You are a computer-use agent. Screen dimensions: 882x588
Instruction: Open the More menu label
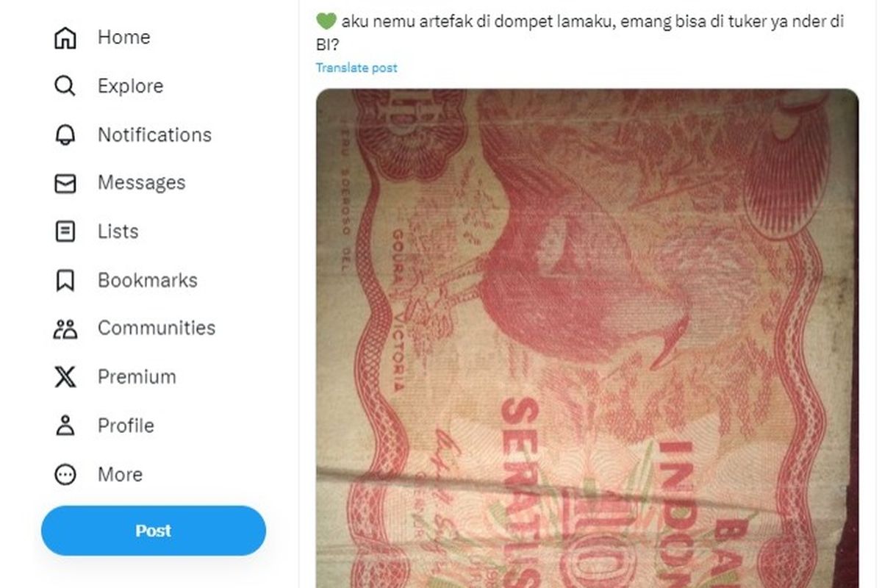[x=120, y=475]
